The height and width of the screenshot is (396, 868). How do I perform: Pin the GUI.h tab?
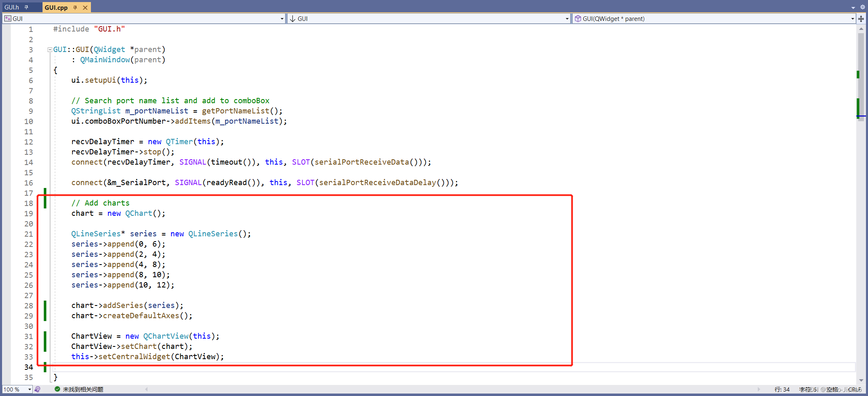click(x=26, y=7)
